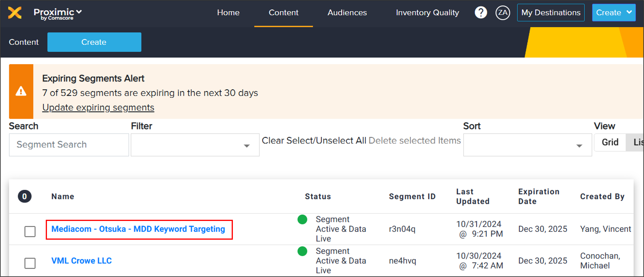The width and height of the screenshot is (644, 277).
Task: Select the VML Crowe LLC checkbox
Action: coord(30,263)
